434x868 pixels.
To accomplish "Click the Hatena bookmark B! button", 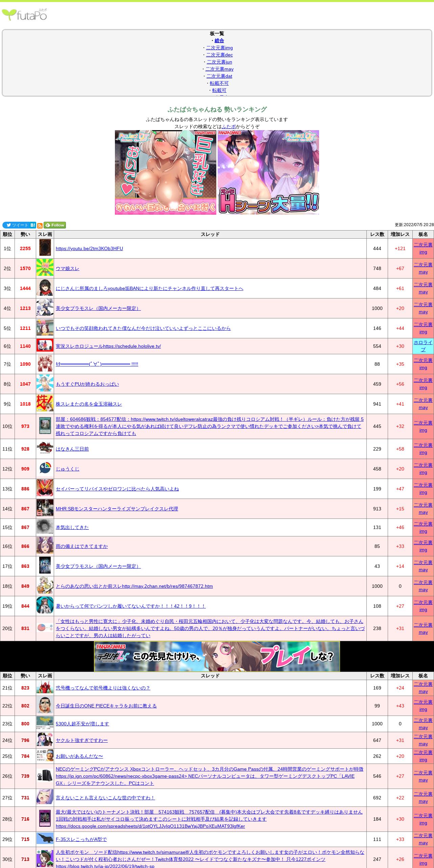I will pos(33,225).
